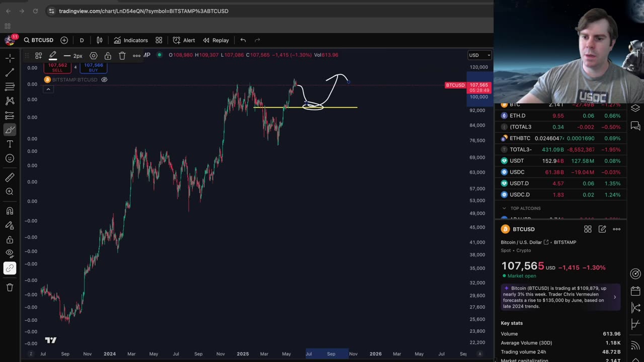Click the add symbol plus icon
The height and width of the screenshot is (362, 644).
coord(64,40)
